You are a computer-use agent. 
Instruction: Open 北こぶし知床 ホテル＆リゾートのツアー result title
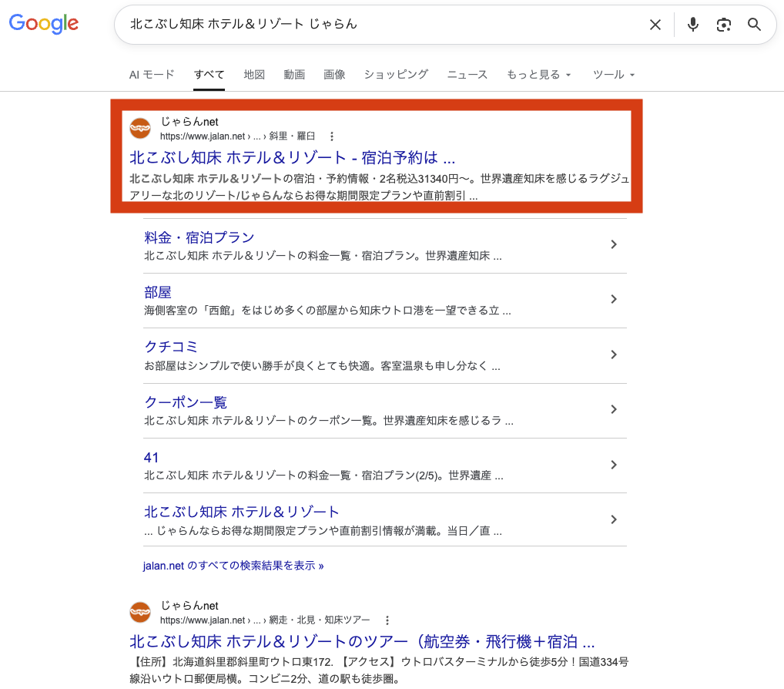click(x=362, y=641)
